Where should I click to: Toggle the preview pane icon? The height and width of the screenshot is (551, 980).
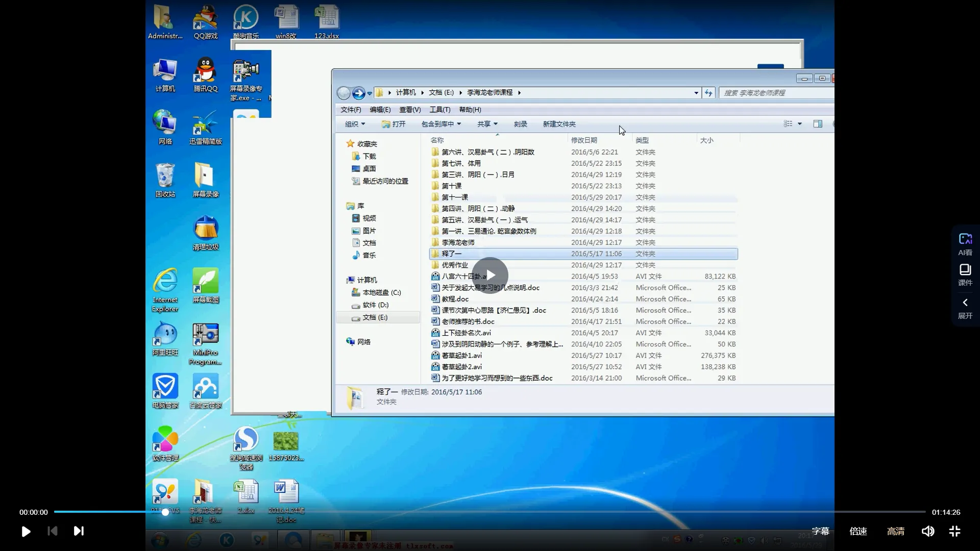click(x=818, y=124)
